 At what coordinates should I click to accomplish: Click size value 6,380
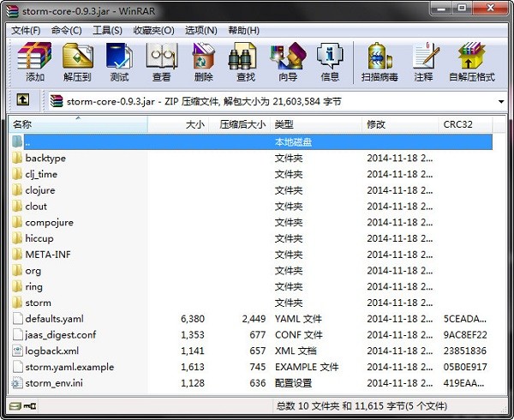193,319
